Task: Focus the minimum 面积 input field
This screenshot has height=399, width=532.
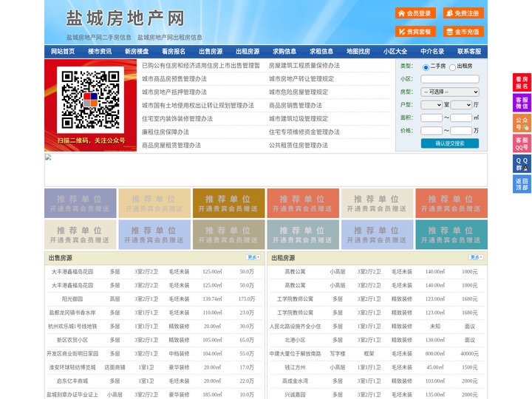Action: pyautogui.click(x=432, y=117)
